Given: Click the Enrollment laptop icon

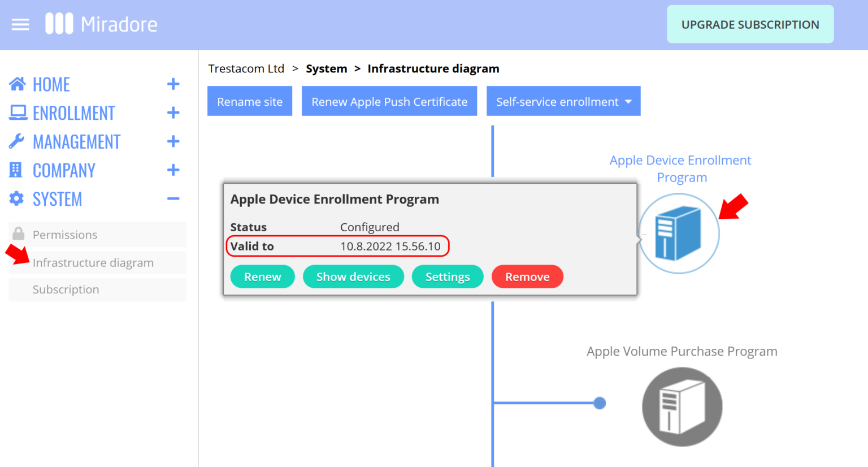Looking at the screenshot, I should click(x=18, y=113).
